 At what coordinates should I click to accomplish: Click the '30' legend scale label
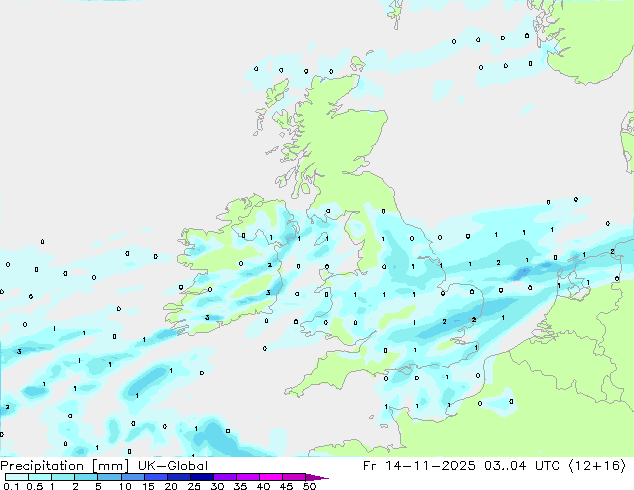217,486
